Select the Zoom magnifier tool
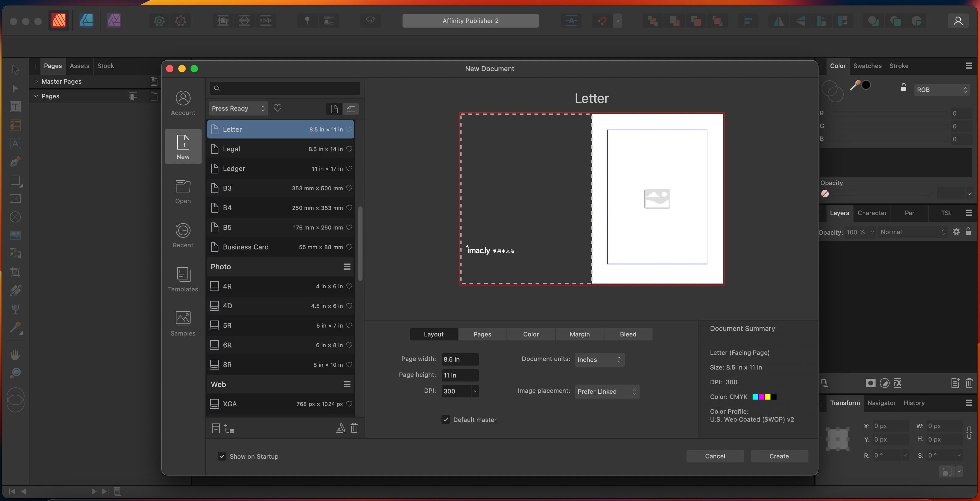980x501 pixels. tap(15, 373)
